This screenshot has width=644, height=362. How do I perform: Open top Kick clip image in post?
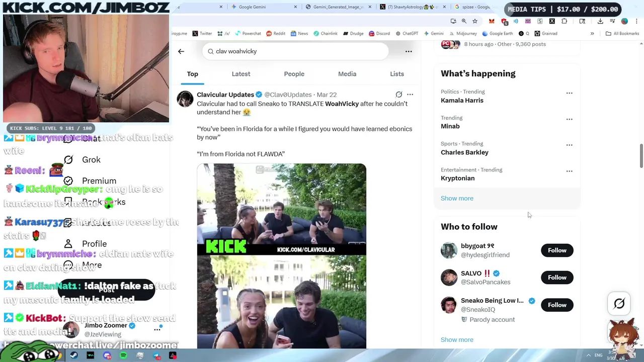point(282,209)
